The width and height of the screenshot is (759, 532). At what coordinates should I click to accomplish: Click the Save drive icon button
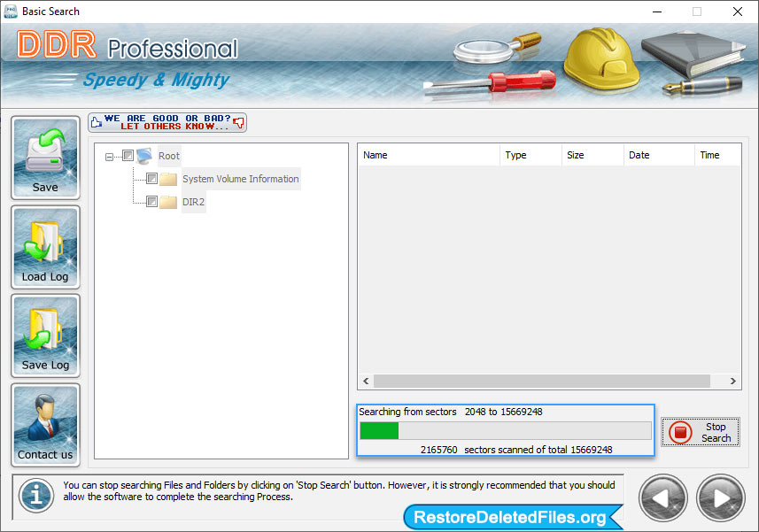[45, 158]
